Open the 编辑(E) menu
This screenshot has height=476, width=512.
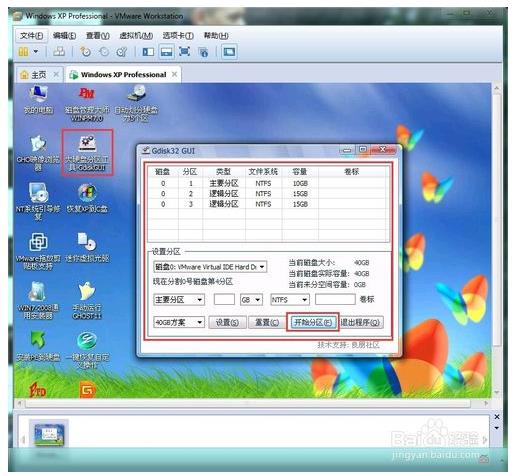[x=64, y=35]
